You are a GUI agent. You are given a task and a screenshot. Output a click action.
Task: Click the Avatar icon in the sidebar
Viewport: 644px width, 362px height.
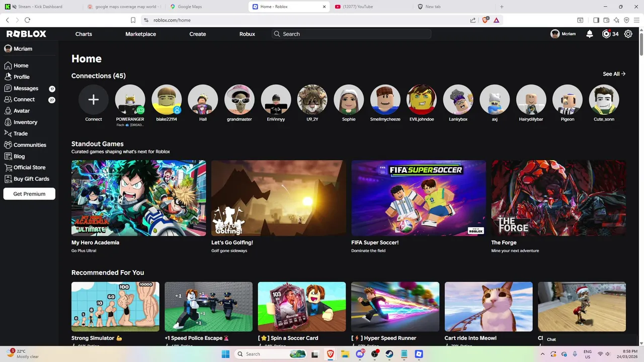[x=8, y=111]
